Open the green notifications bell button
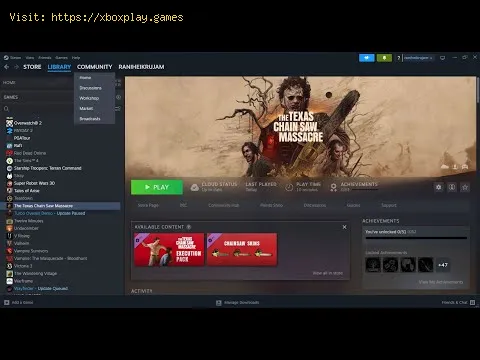This screenshot has width=480, height=360. 384,58
